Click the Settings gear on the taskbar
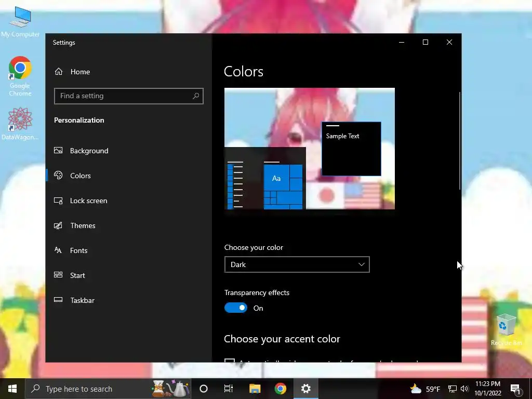 pyautogui.click(x=305, y=389)
